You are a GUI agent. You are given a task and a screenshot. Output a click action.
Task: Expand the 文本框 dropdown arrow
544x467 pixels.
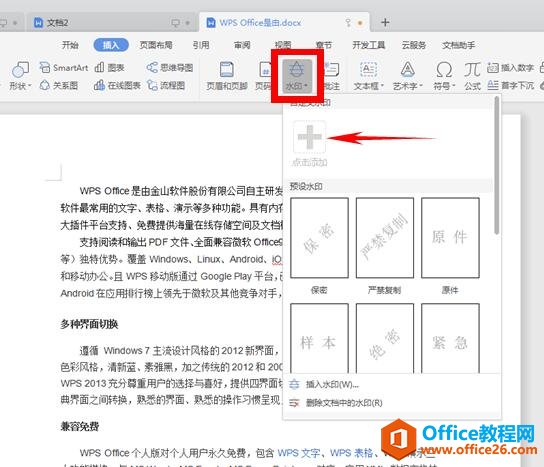(382, 86)
